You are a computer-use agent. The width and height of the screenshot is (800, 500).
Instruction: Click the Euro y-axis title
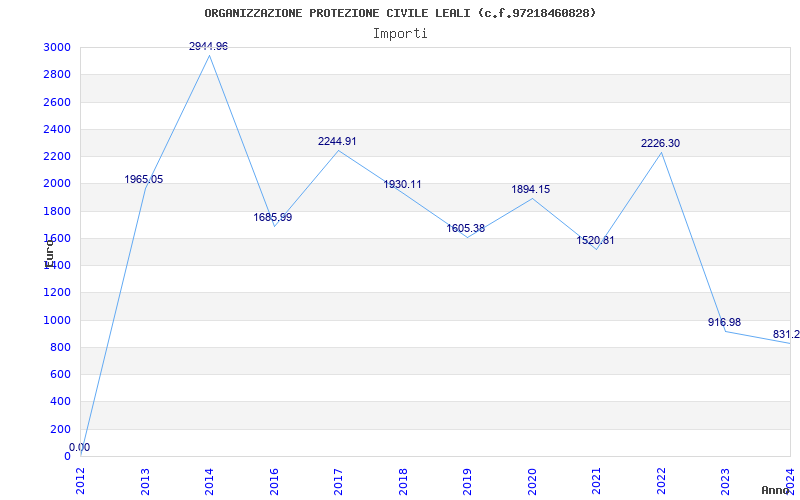coord(49,254)
